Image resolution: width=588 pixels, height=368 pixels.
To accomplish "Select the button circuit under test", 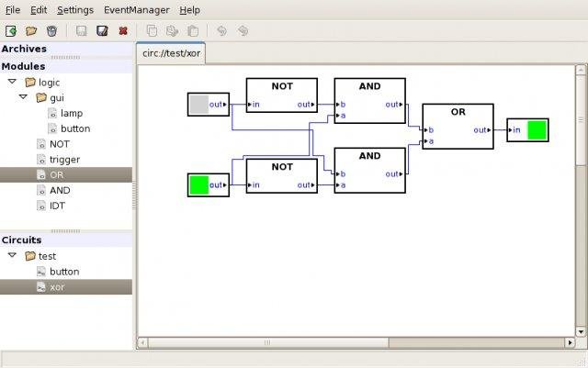I will (x=64, y=272).
